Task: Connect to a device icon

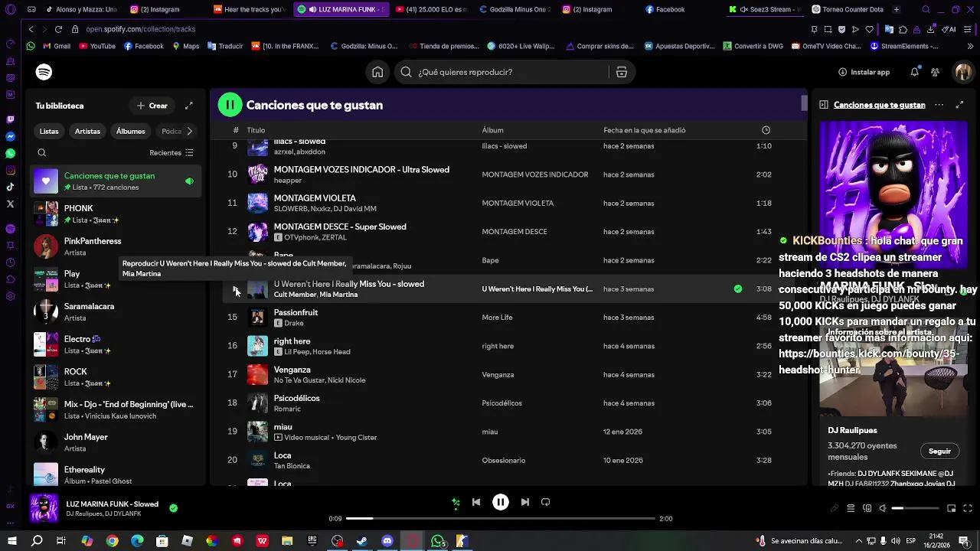Action: tap(867, 508)
